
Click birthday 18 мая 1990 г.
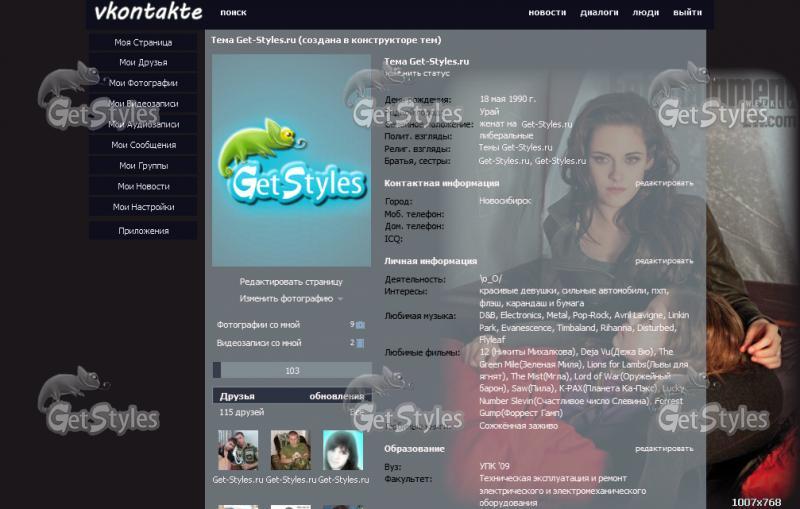[x=507, y=99]
